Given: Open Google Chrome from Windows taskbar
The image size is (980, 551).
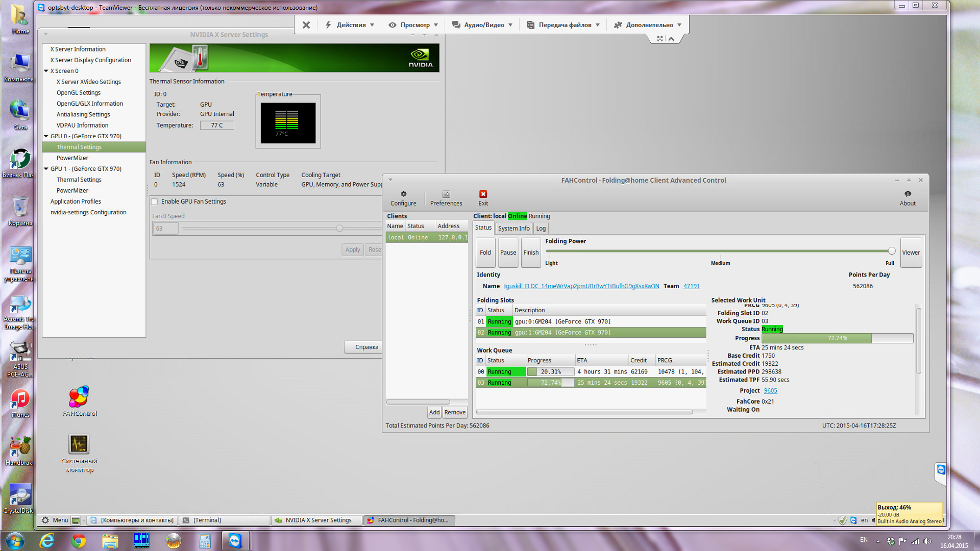Looking at the screenshot, I should (x=78, y=541).
